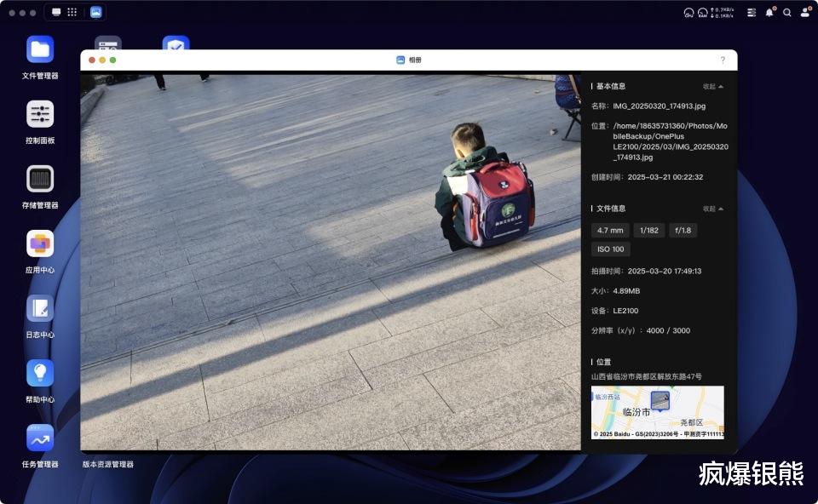Click the address 山西省临汾市尧都区解放东路47号

647,376
